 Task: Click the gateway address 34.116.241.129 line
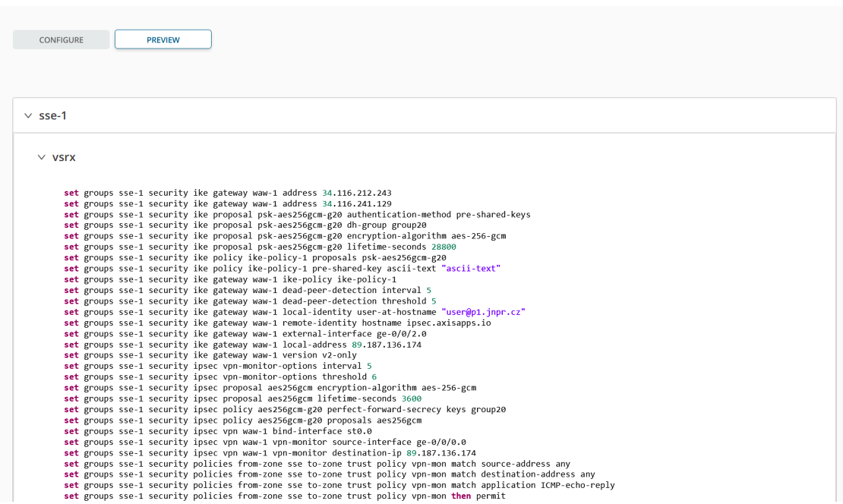tap(228, 203)
